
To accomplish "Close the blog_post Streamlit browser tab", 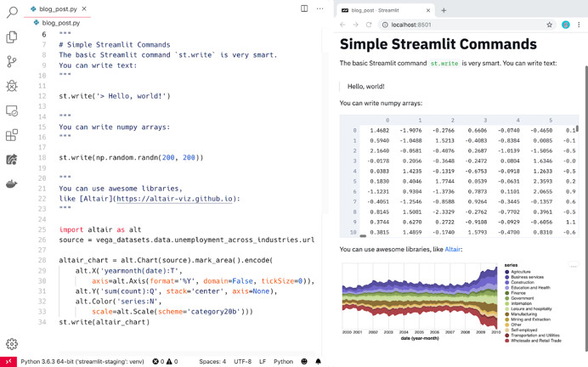I will click(428, 10).
